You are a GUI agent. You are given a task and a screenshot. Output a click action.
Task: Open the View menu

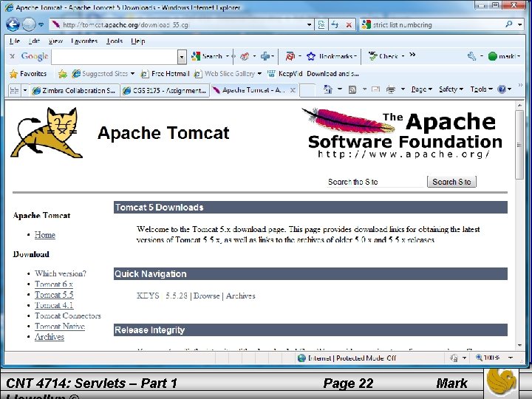click(55, 41)
